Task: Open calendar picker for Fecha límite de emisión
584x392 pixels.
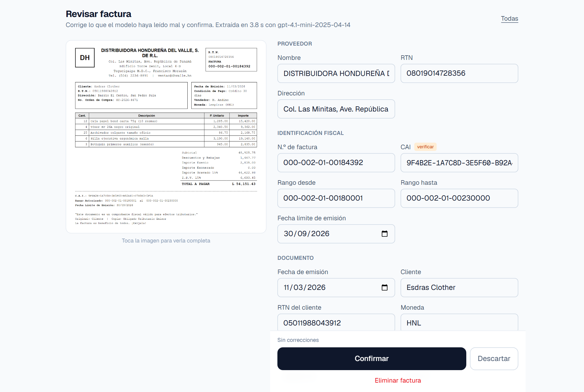Action: [x=384, y=234]
